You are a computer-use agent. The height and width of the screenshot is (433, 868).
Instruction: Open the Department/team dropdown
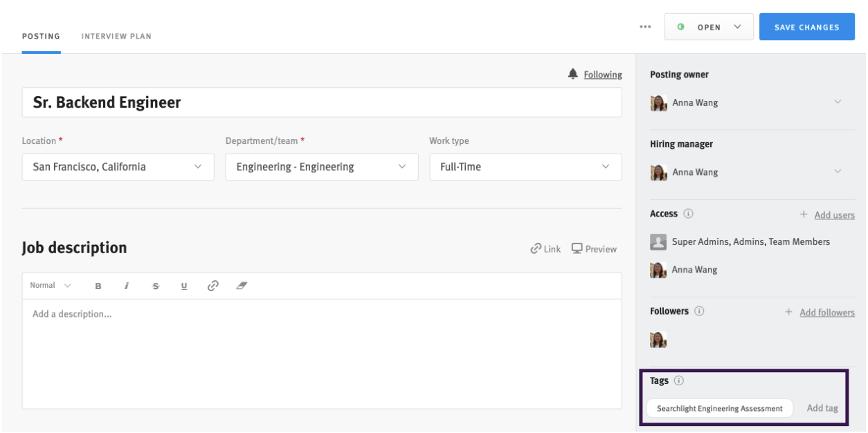(x=321, y=167)
